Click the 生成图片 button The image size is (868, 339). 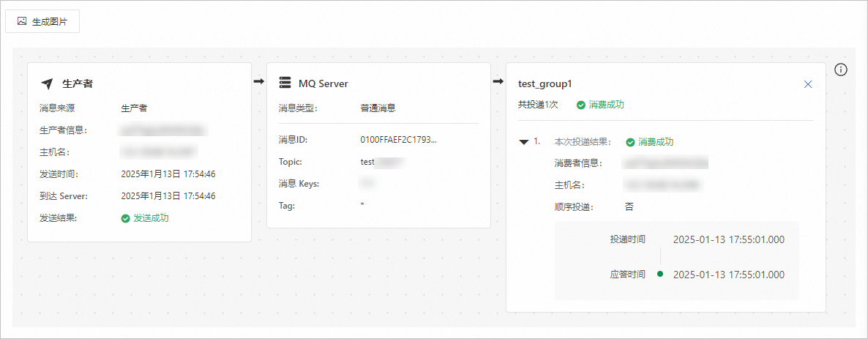click(x=42, y=22)
